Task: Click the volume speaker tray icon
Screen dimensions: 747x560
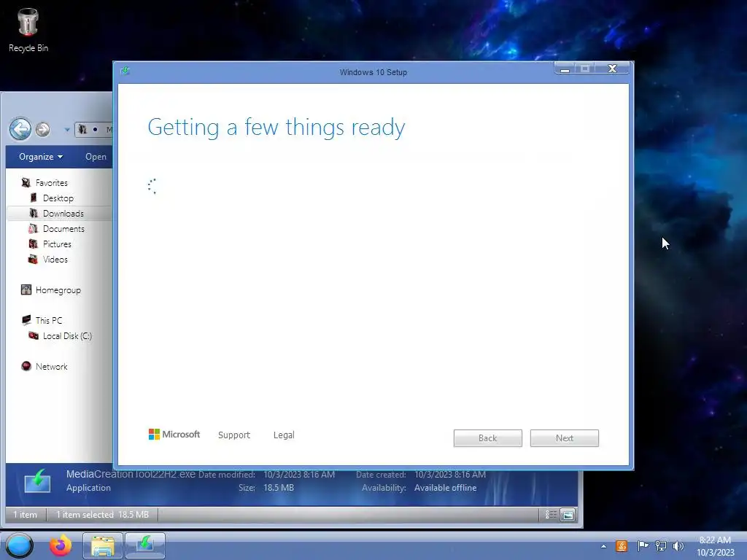Action: click(x=678, y=546)
